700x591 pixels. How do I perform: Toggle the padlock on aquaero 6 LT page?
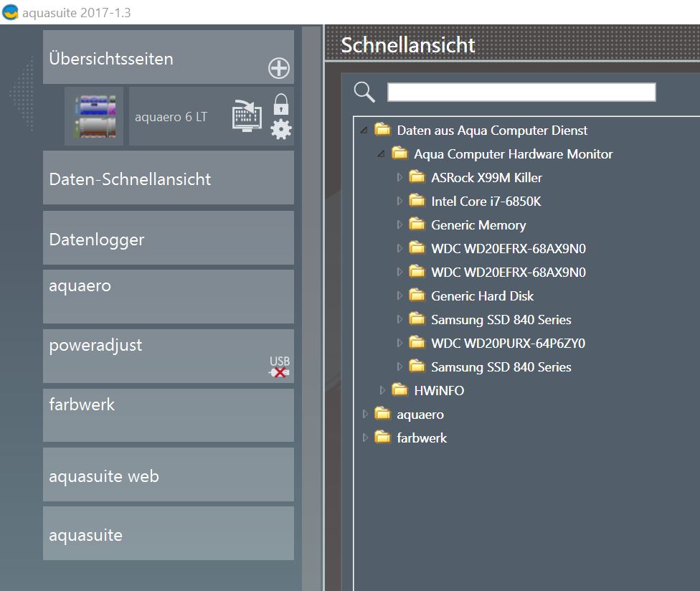click(x=281, y=104)
